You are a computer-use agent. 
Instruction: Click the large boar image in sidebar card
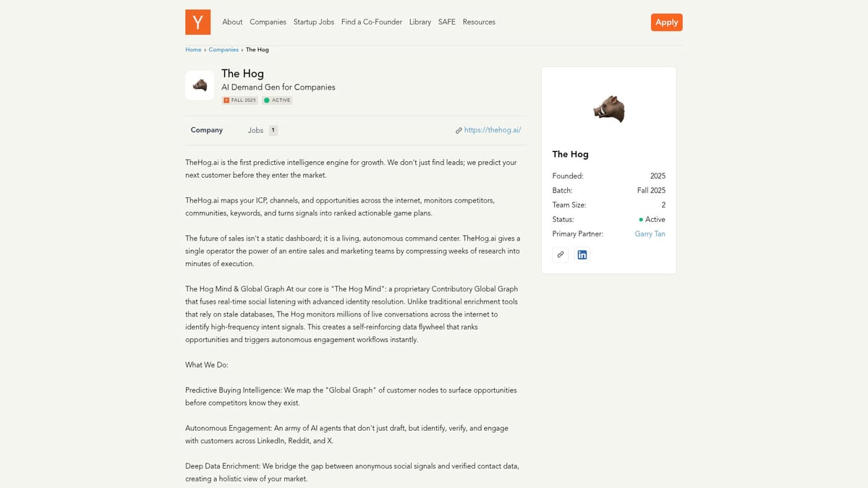tap(609, 109)
